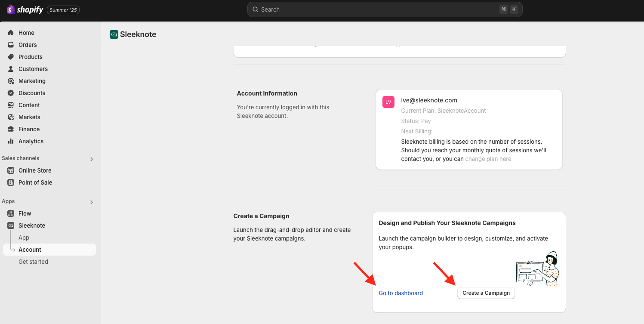Click the Finance bank icon
This screenshot has height=324, width=644.
pos(11,129)
